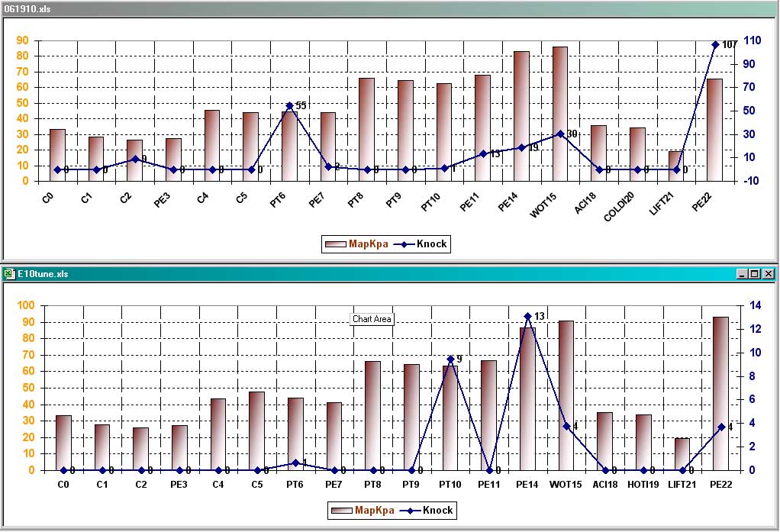
Task: Select the WOT15 MapKpa bar in top chart
Action: pos(560,114)
